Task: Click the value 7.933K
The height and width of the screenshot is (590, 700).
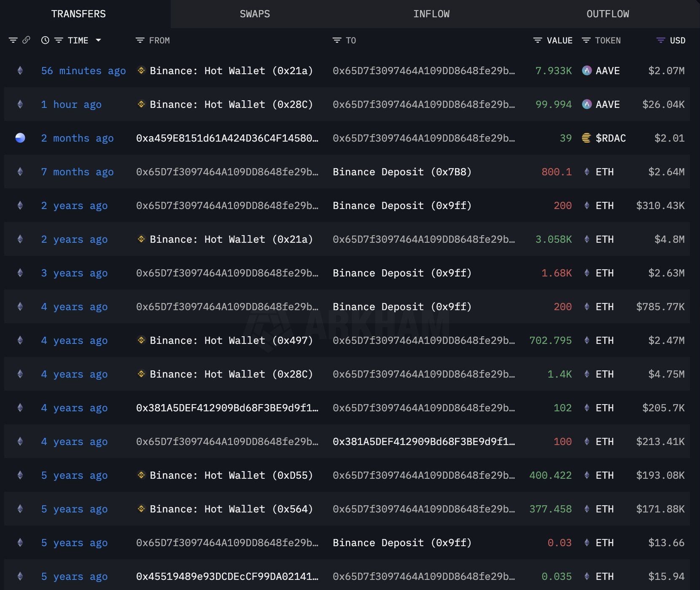Action: coord(554,71)
